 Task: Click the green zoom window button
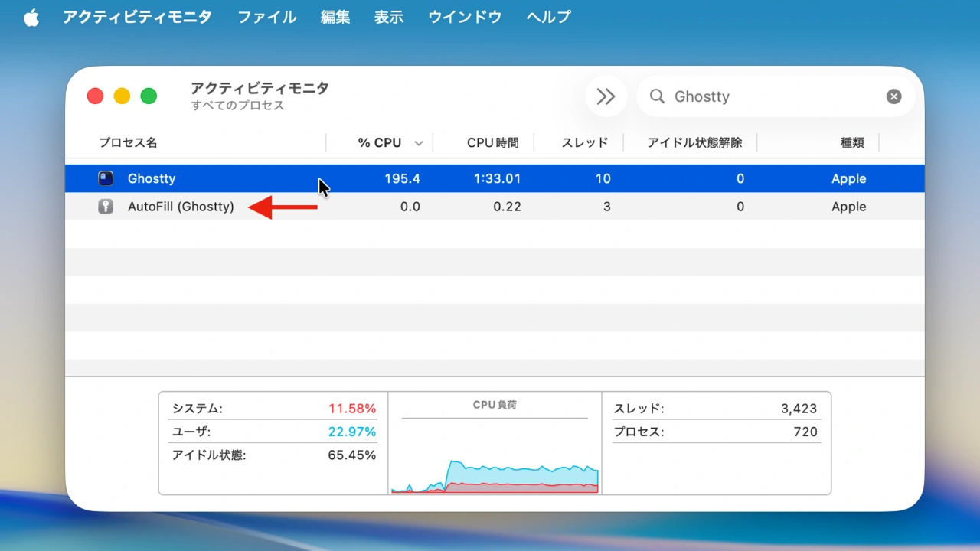(149, 96)
